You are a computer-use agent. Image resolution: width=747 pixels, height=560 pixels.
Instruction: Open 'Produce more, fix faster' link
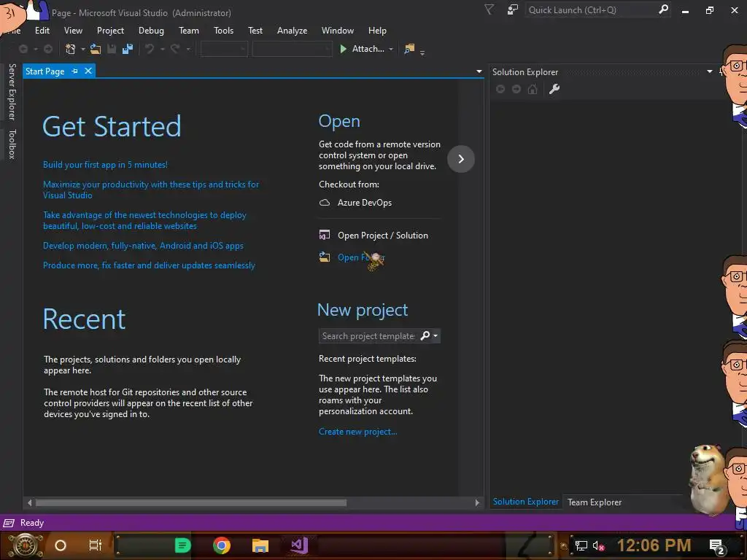pos(149,265)
